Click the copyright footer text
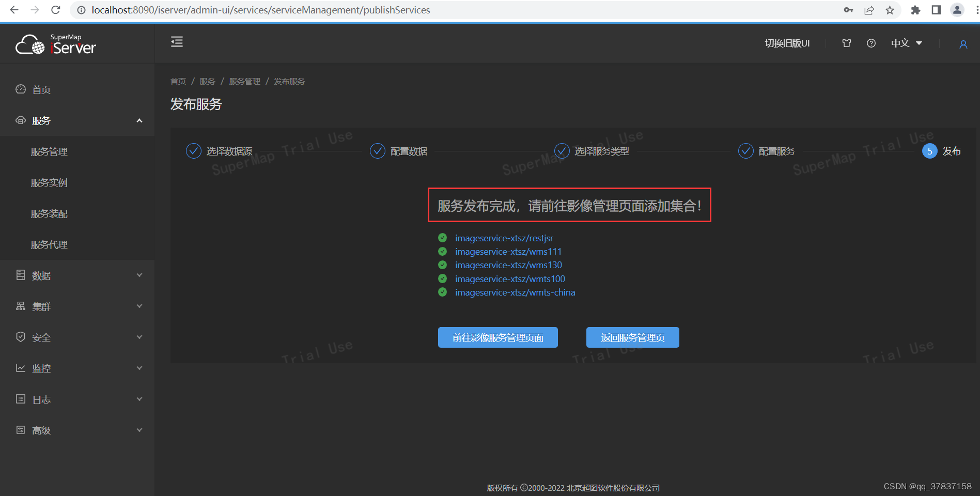Screen dimensions: 980x496 [573, 488]
